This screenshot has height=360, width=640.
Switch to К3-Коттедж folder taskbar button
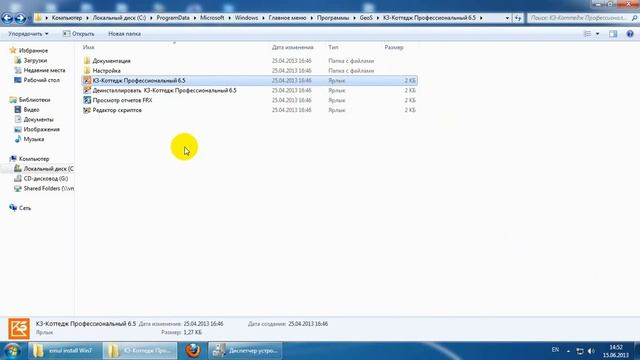pyautogui.click(x=140, y=351)
